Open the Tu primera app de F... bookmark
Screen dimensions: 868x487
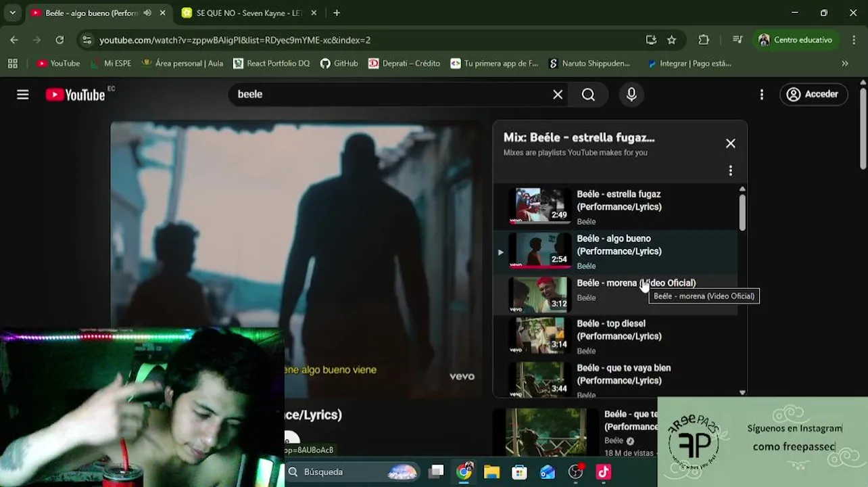tap(494, 63)
